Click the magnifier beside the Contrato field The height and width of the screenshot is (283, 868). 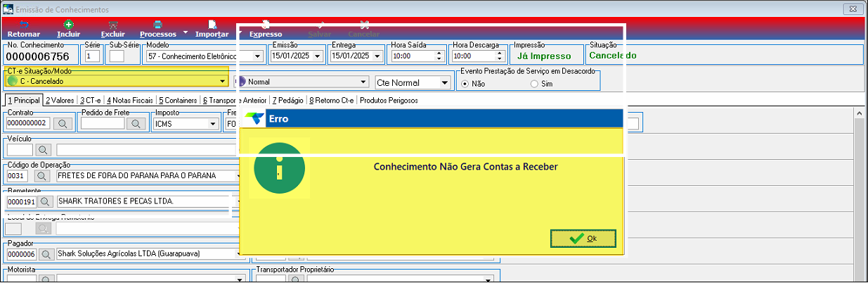(x=63, y=124)
